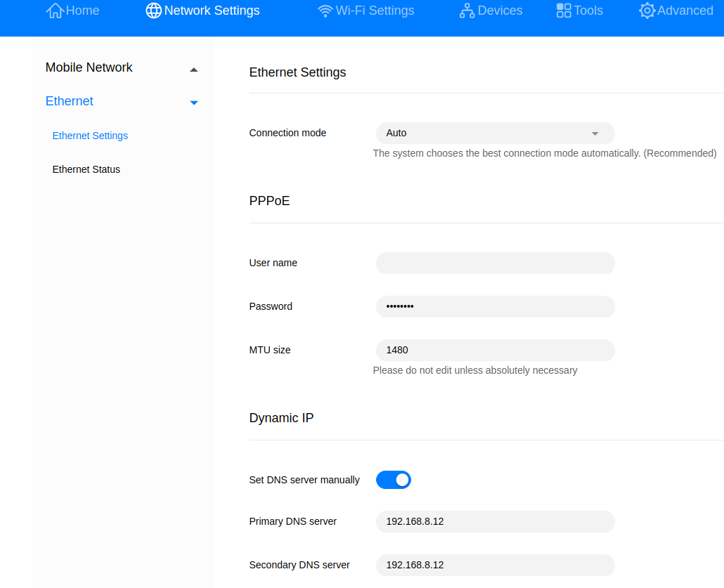Image resolution: width=724 pixels, height=588 pixels.
Task: Click the Tools grid icon
Action: tap(563, 11)
